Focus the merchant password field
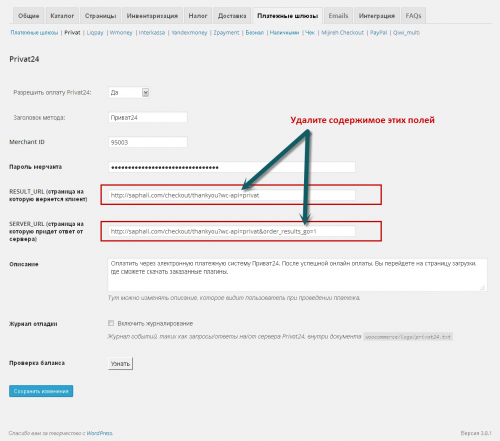Viewport: 500px width, 441px height. pos(232,167)
